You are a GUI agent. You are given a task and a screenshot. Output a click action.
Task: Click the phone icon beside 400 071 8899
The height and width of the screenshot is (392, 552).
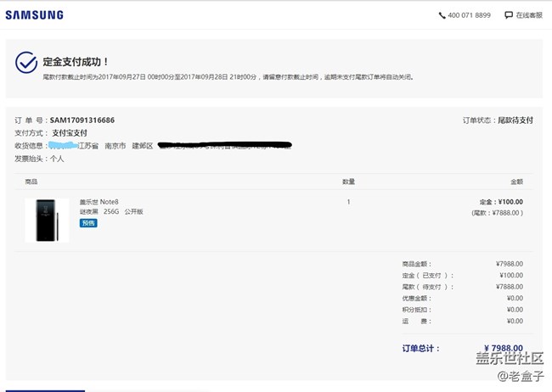pos(442,15)
